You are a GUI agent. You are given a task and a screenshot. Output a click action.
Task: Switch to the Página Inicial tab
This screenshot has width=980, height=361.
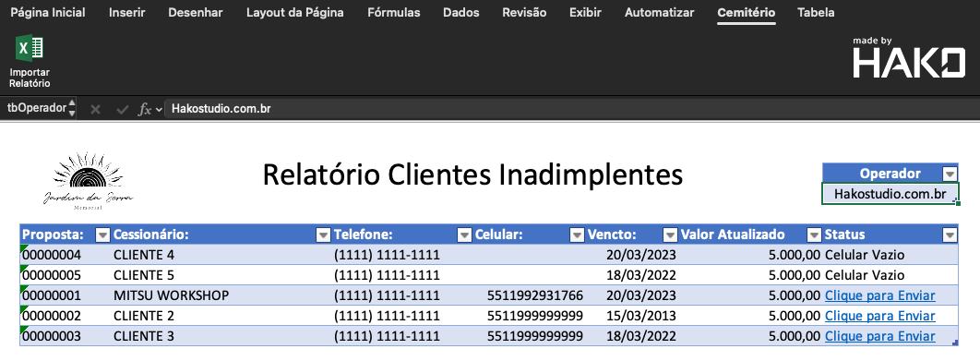(49, 13)
